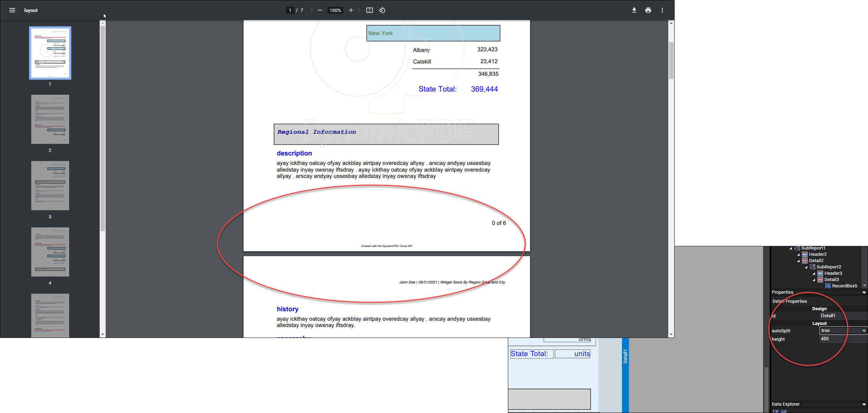Click the zoom percentage 100% field
Image resolution: width=868 pixels, height=413 pixels.
pos(335,10)
